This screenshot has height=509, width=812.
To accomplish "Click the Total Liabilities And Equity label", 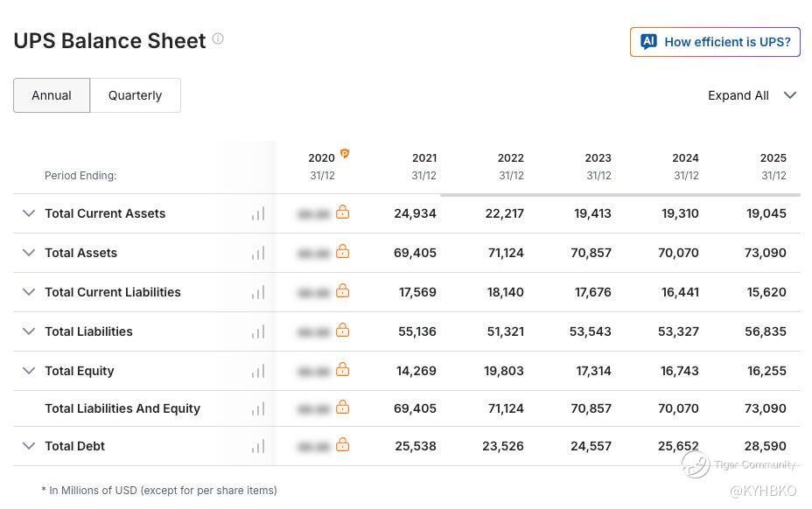I will [x=122, y=408].
